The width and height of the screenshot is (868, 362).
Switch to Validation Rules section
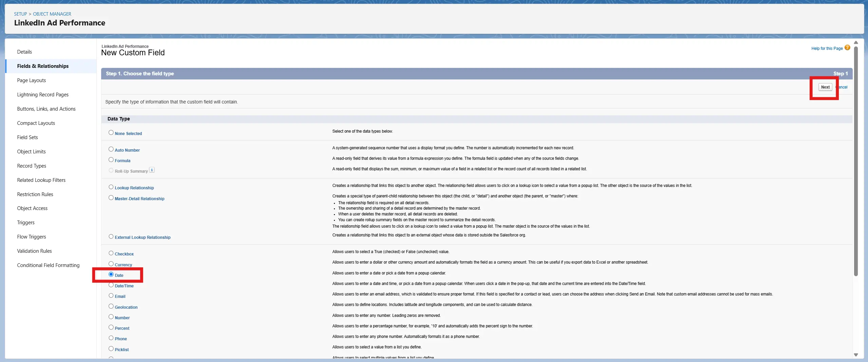pyautogui.click(x=34, y=251)
